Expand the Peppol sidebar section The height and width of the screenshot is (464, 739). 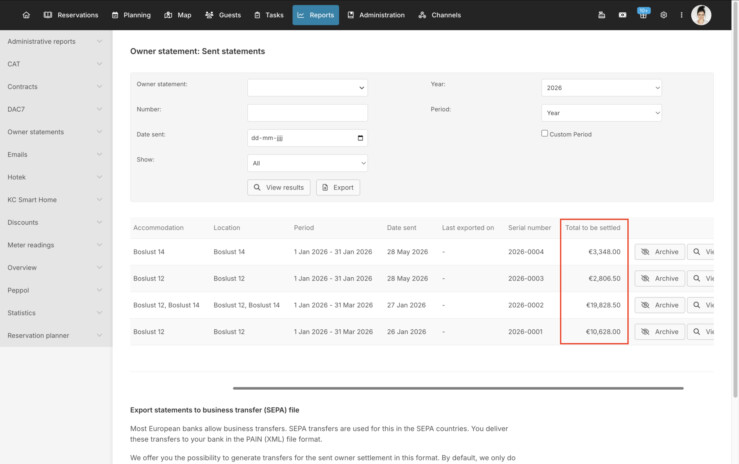tap(56, 290)
